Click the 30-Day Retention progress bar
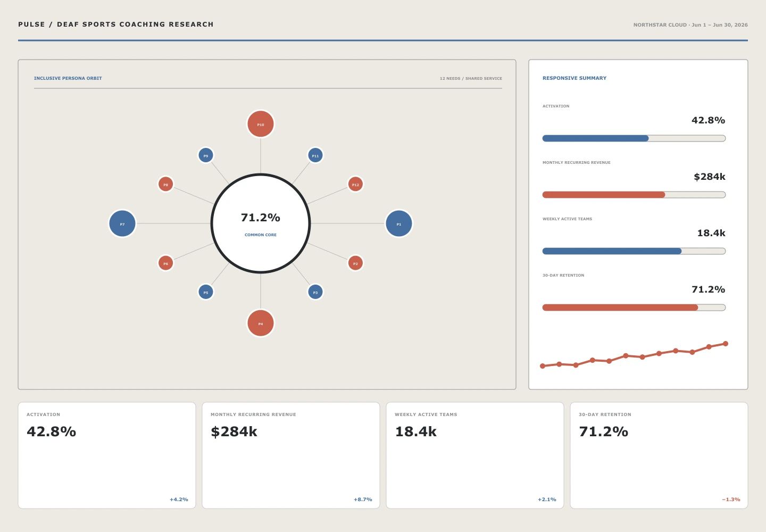 coord(634,307)
